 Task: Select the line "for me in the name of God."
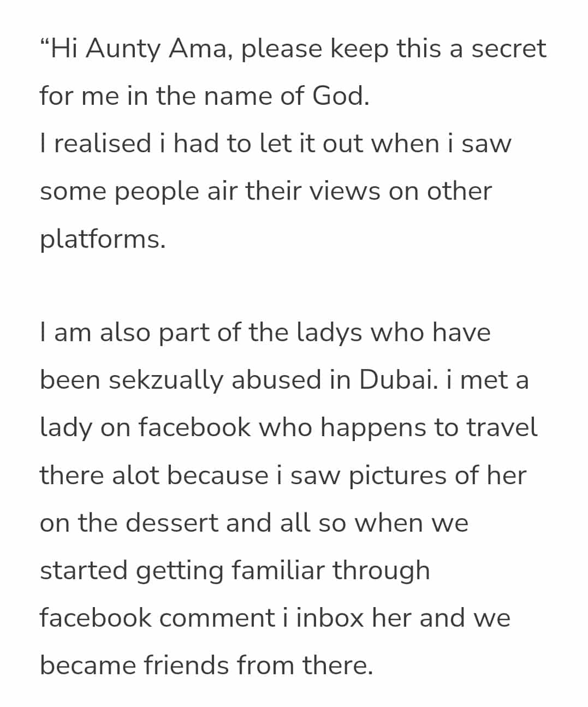[205, 96]
